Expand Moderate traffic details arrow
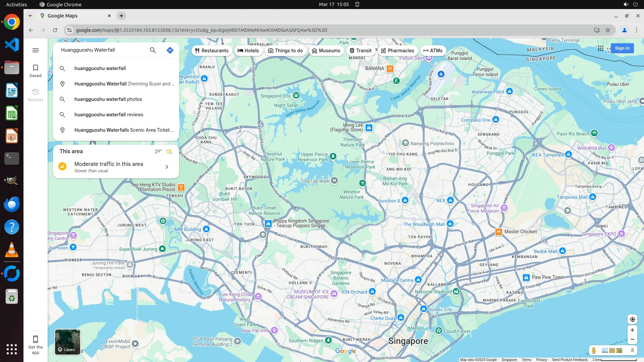The height and width of the screenshot is (362, 644). pyautogui.click(x=167, y=167)
